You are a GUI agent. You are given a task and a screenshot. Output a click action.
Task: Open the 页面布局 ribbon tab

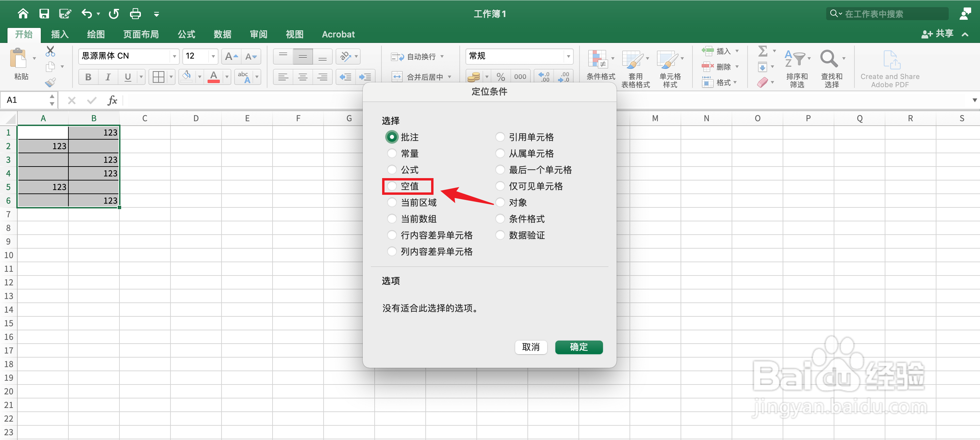tap(141, 34)
